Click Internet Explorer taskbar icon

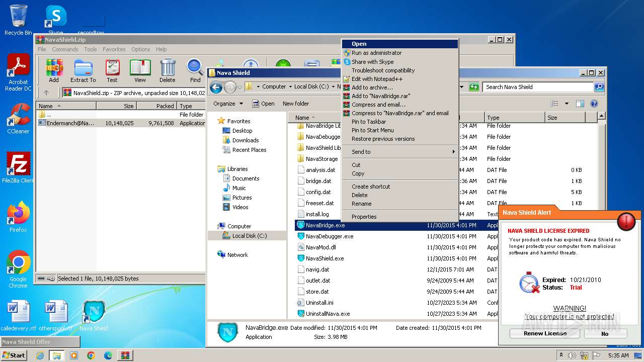[40, 355]
